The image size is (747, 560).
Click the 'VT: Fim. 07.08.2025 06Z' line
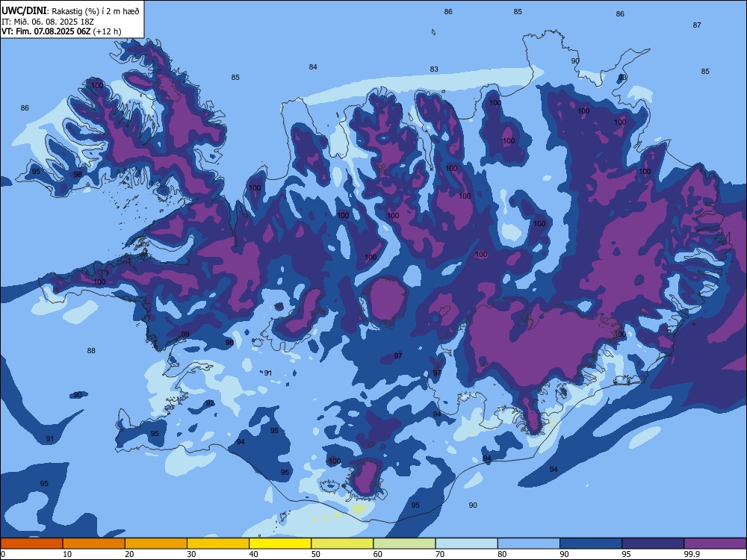click(x=46, y=31)
